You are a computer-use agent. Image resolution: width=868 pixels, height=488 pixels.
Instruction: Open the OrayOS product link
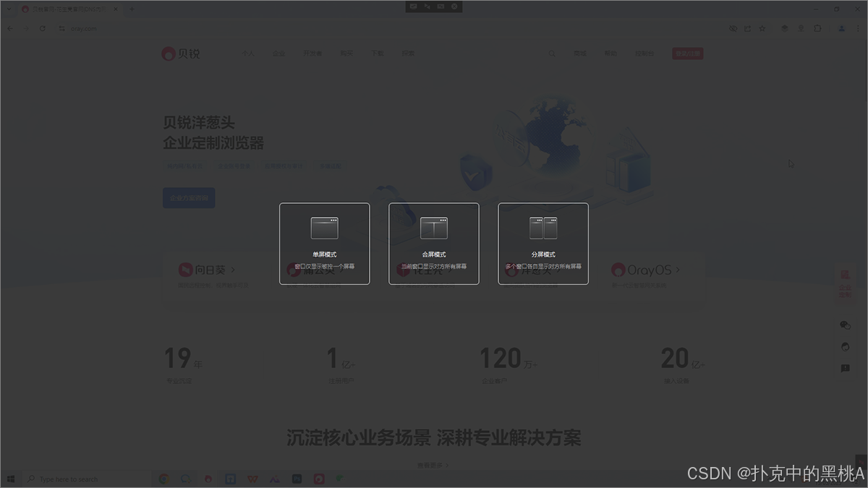[x=646, y=270]
